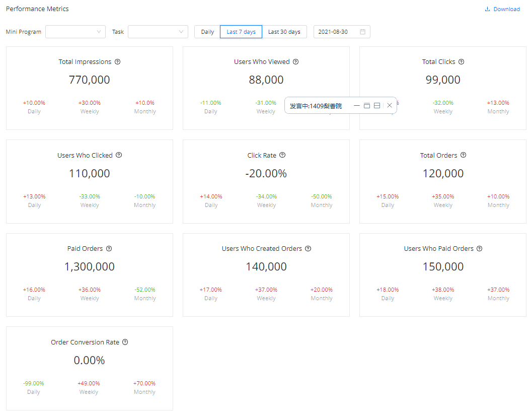This screenshot has height=416, width=532.
Task: Select the Daily time range
Action: 207,32
